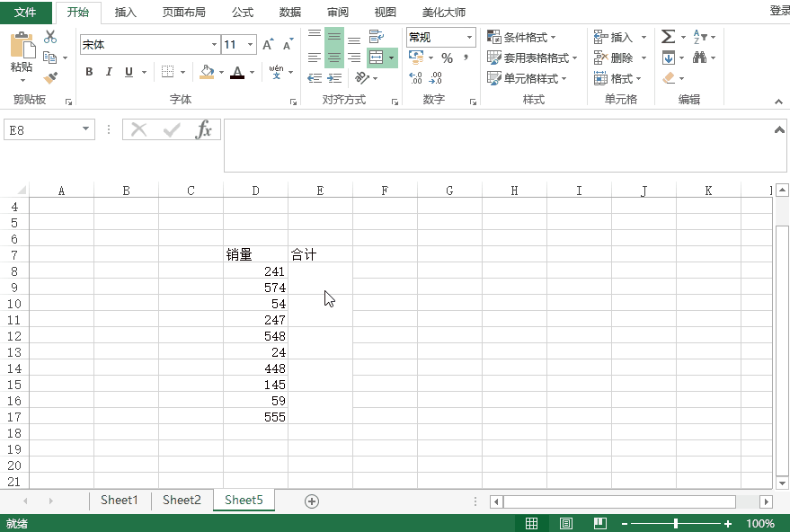Click the Increase Font Size icon
The width and height of the screenshot is (790, 532).
pyautogui.click(x=268, y=44)
